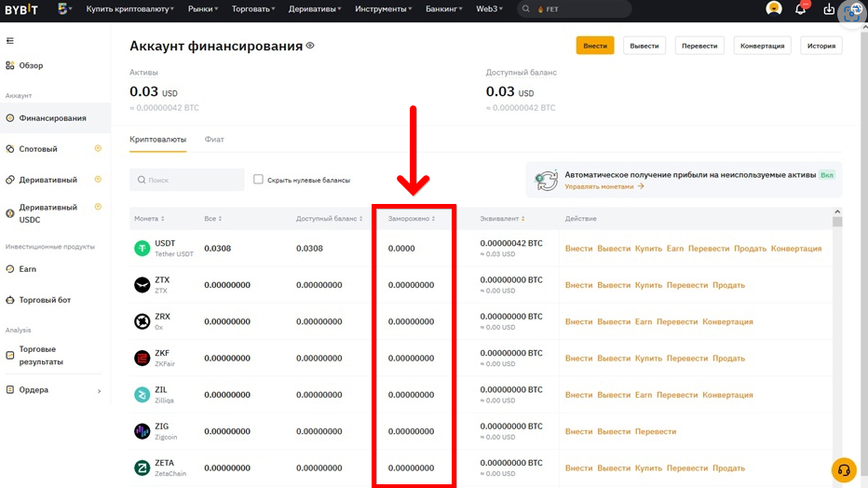Sort by Эквивалент column
This screenshot has height=488, width=868.
[x=502, y=219]
